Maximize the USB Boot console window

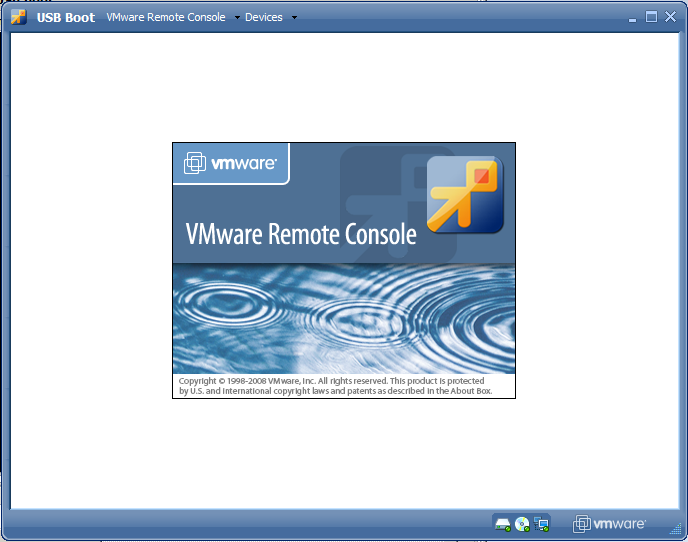tap(651, 17)
